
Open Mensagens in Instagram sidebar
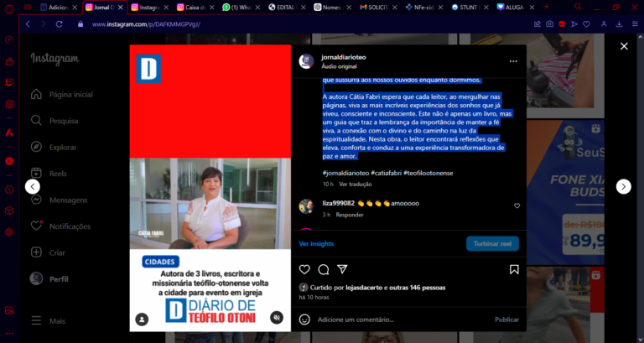59,200
